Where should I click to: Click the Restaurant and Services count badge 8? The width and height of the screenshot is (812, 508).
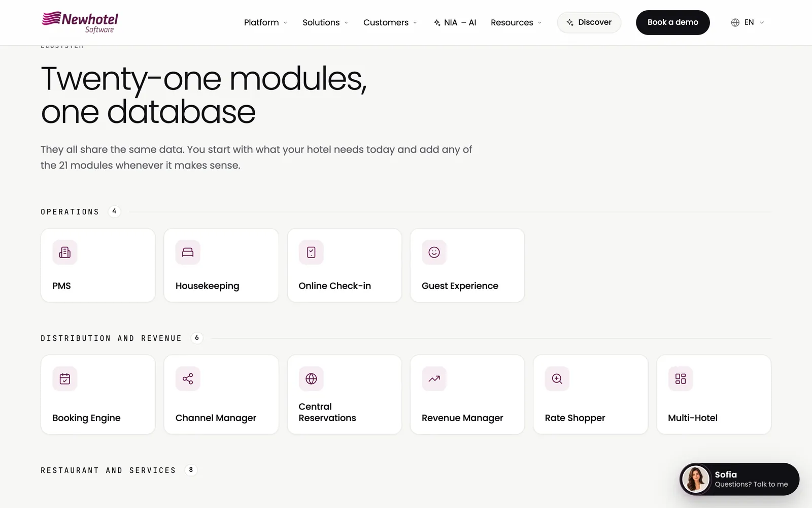[191, 470]
